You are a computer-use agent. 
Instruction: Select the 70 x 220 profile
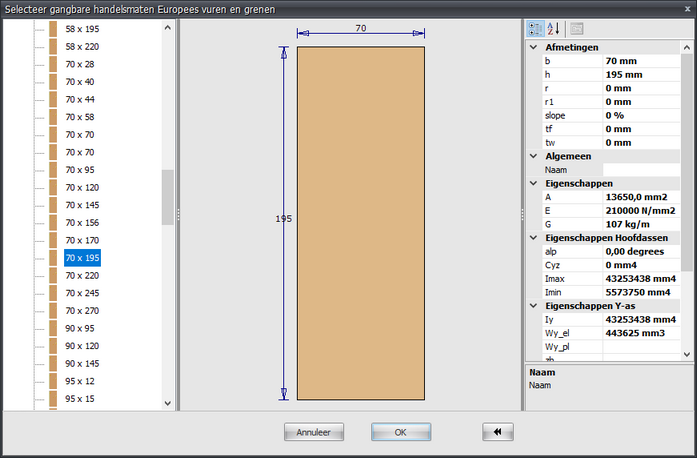[x=82, y=276]
